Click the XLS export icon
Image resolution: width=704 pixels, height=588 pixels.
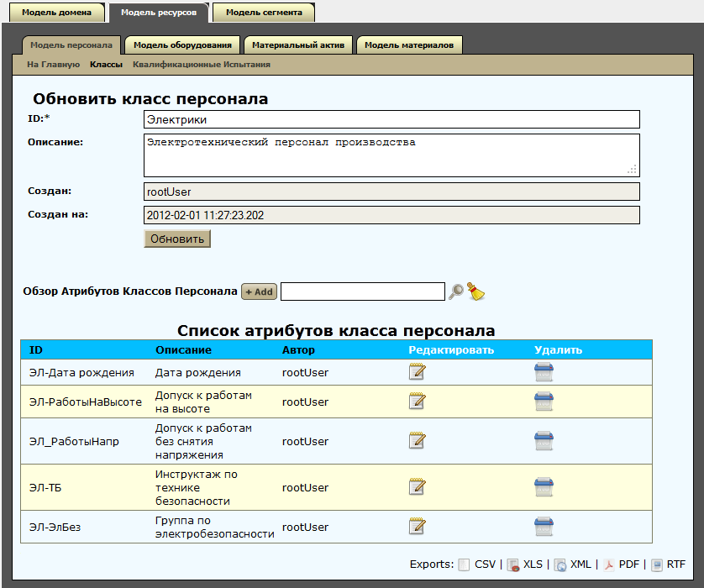coord(512,564)
